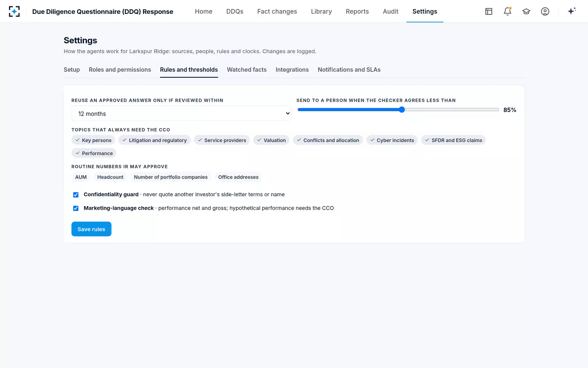Click the DDQ Response app logo
The image size is (588, 368).
click(x=14, y=11)
